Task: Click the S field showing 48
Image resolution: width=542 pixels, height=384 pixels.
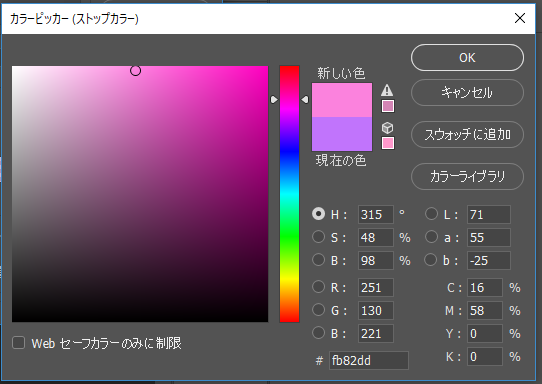Action: click(x=376, y=237)
